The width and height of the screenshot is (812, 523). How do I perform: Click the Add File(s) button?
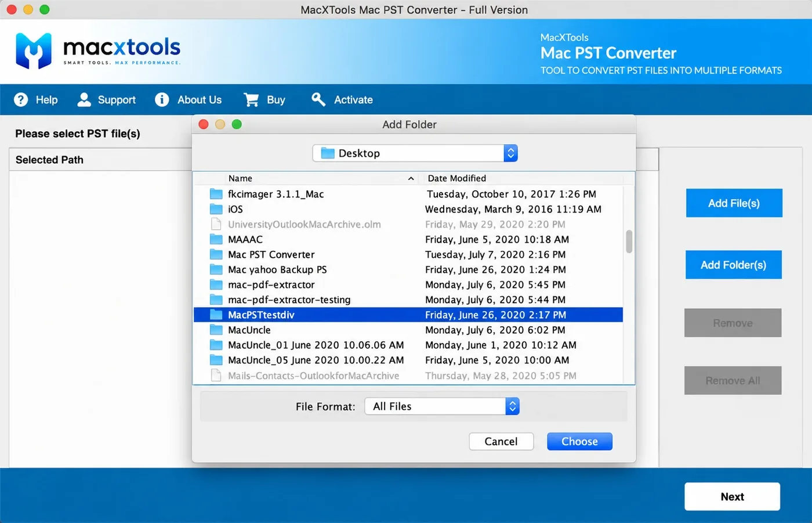pyautogui.click(x=734, y=203)
